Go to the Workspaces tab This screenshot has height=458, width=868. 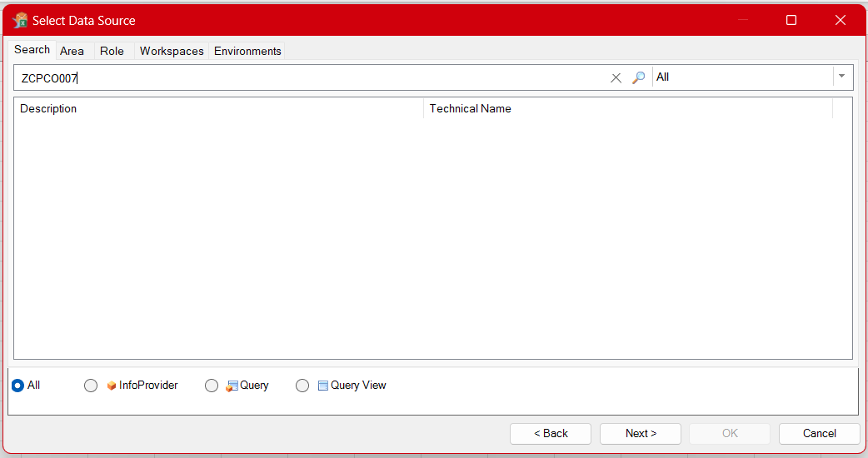coord(172,51)
